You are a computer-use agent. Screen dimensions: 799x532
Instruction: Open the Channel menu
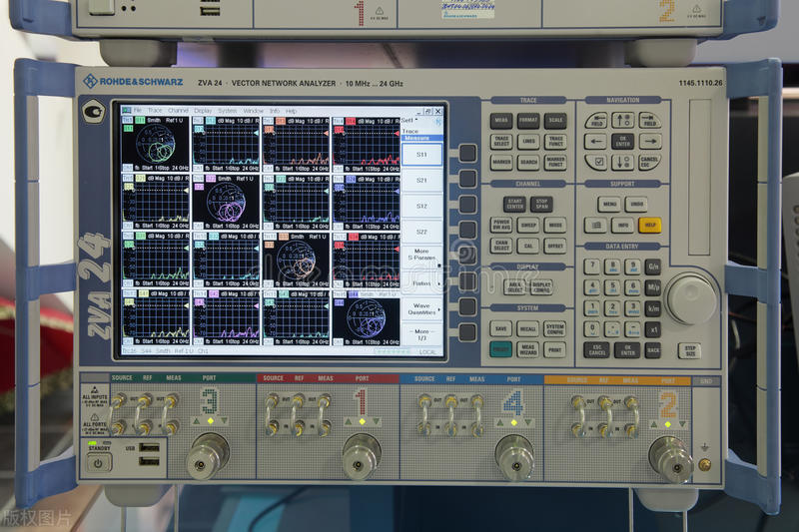point(178,111)
